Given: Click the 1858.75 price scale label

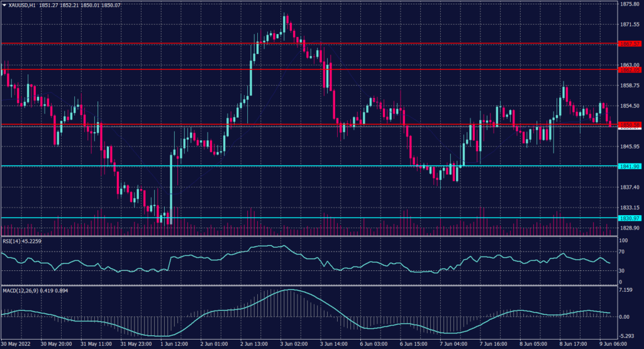Looking at the screenshot, I should pos(630,86).
